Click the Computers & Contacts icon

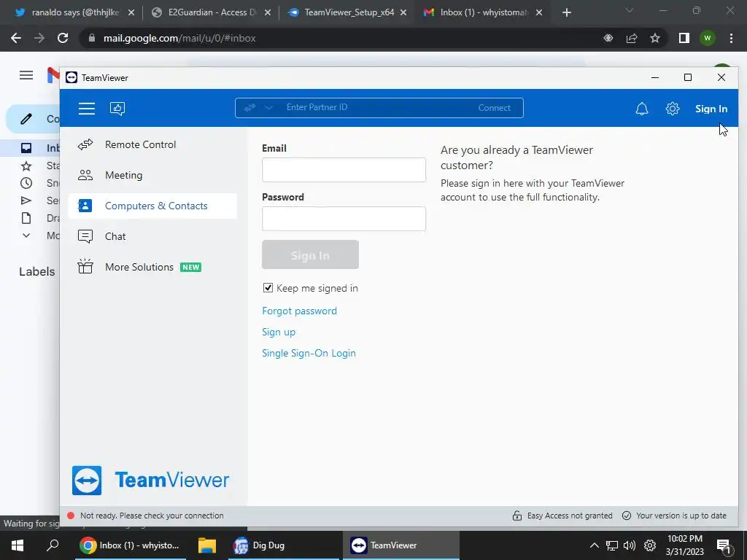pos(85,206)
